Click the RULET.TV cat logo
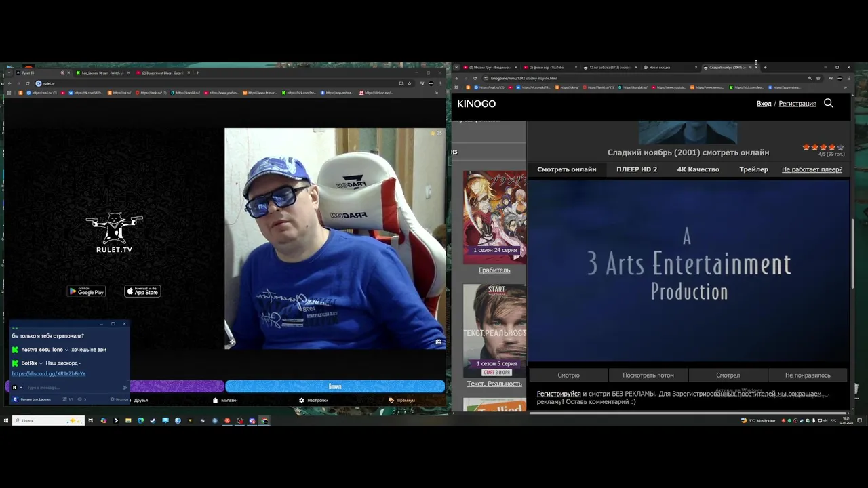 coord(114,232)
